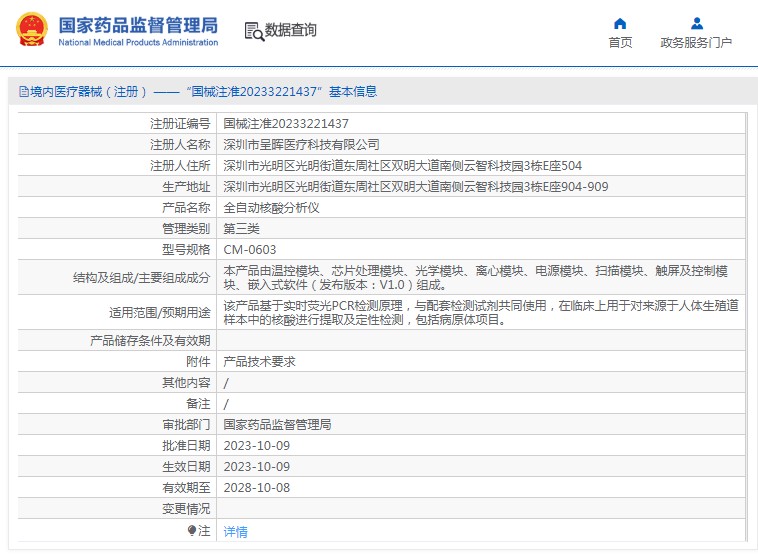Screen dimensions: 758x558
Task: Click the document icon before 境内医疗器械
Action: pyautogui.click(x=23, y=92)
